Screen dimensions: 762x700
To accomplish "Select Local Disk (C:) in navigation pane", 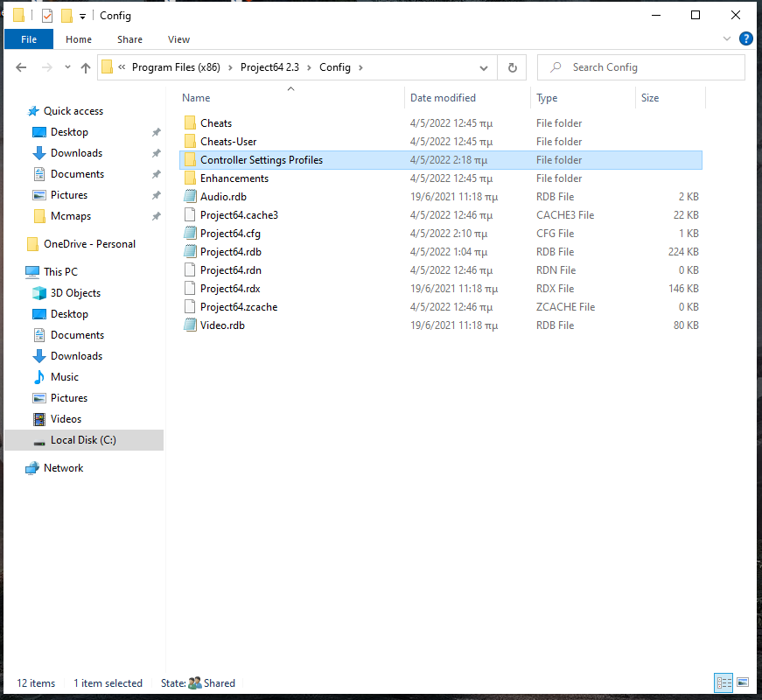I will (84, 439).
